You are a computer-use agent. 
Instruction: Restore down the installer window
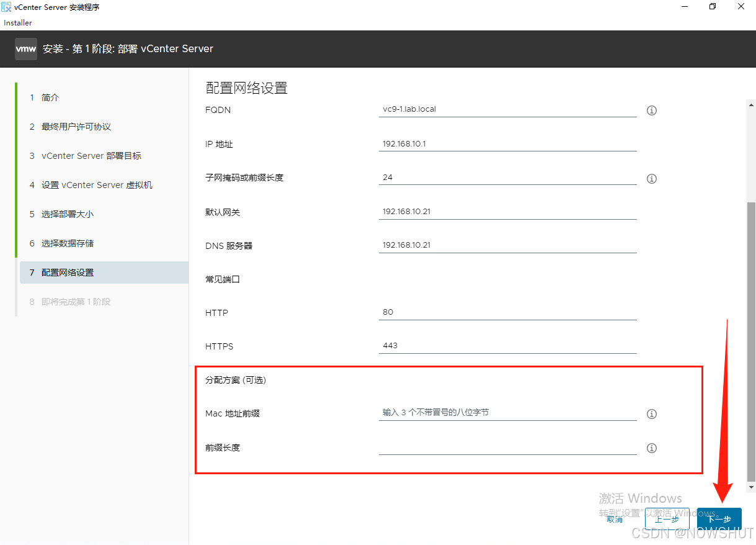[x=713, y=7]
